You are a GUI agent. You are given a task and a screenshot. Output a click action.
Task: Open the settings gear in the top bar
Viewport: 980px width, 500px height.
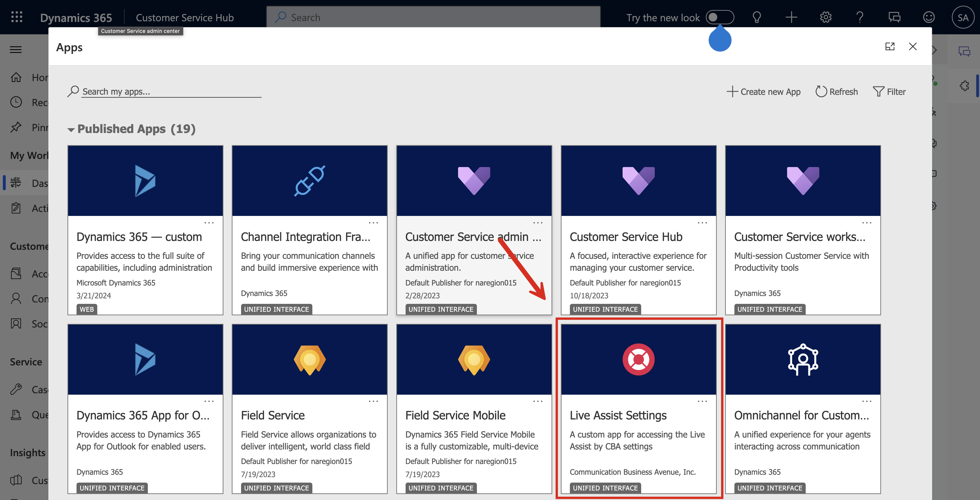(x=825, y=17)
